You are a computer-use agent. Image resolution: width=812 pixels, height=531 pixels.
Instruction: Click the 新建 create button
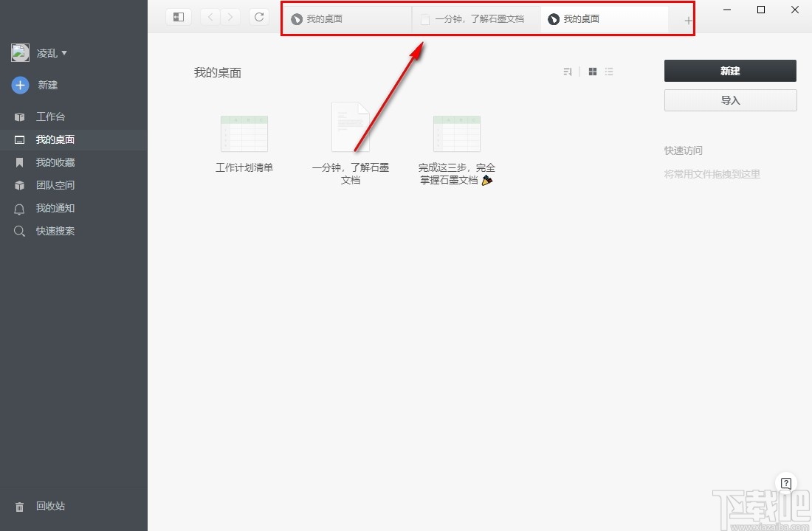729,71
